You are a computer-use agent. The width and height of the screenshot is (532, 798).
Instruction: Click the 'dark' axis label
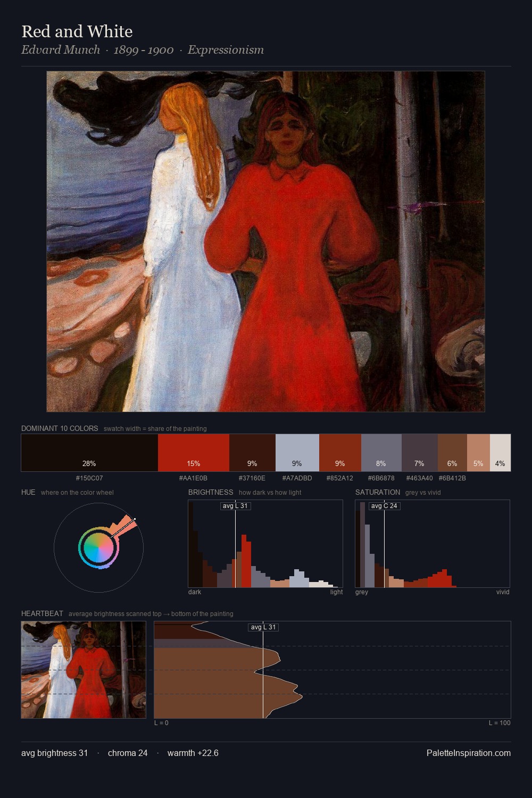[195, 592]
